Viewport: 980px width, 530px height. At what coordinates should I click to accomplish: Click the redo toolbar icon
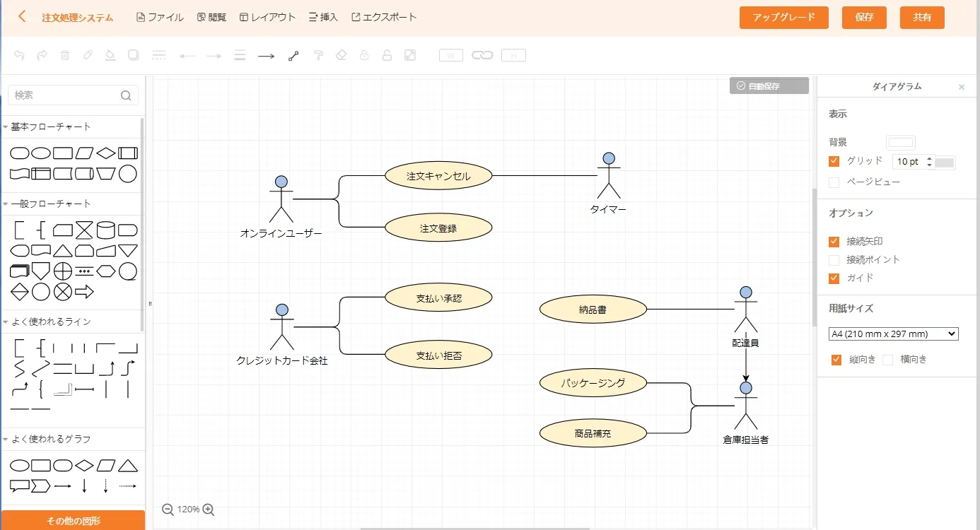[x=42, y=56]
